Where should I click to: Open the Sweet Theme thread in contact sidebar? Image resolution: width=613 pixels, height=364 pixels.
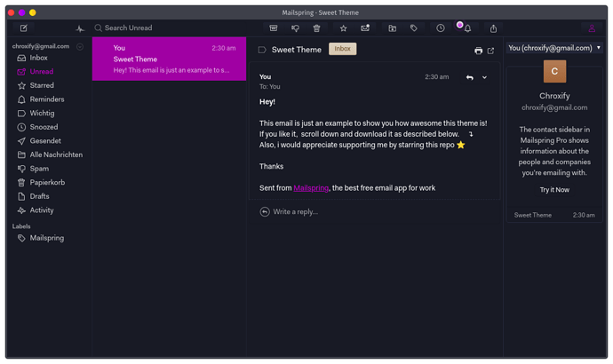tap(554, 215)
